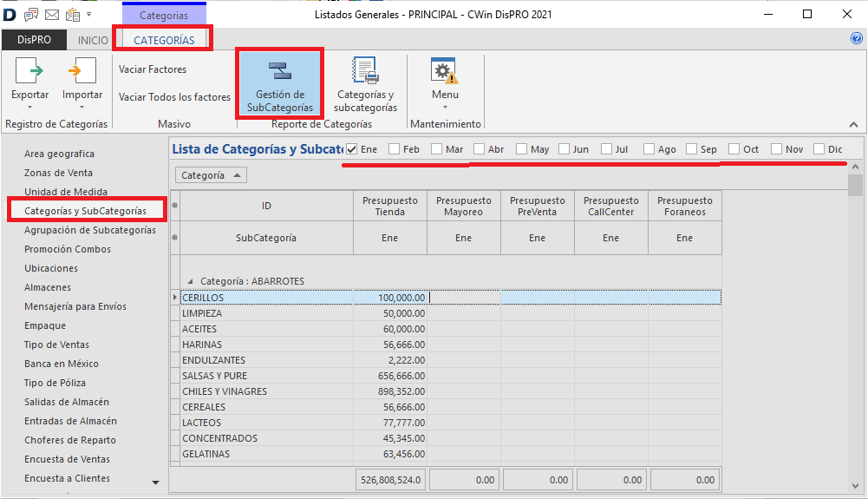868x499 pixels.
Task: Collapse the ribbon with the chevron arrow
Action: coord(852,124)
